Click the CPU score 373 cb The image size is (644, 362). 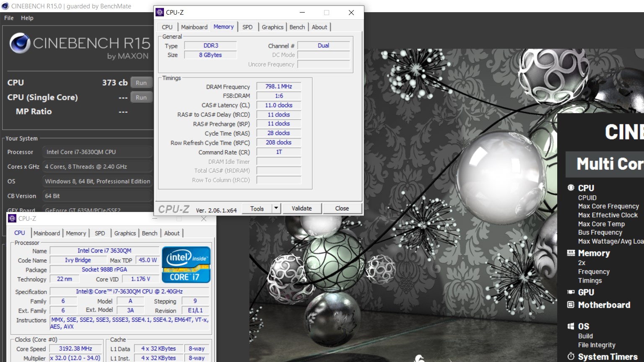click(115, 83)
